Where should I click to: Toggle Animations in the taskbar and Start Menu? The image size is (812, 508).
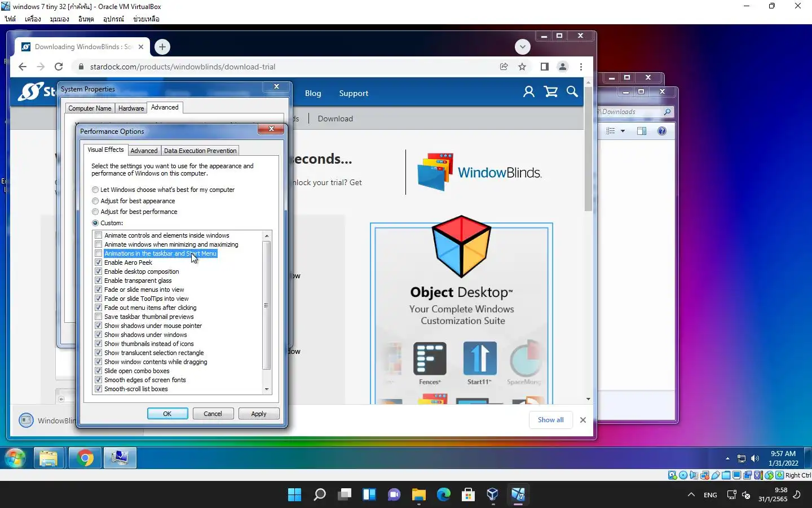click(x=99, y=253)
